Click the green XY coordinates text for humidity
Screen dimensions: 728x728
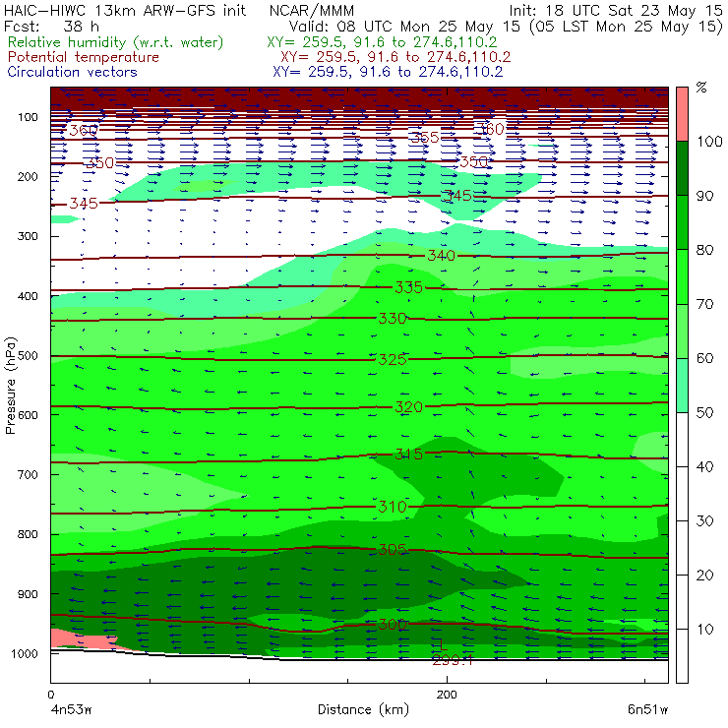click(x=382, y=42)
